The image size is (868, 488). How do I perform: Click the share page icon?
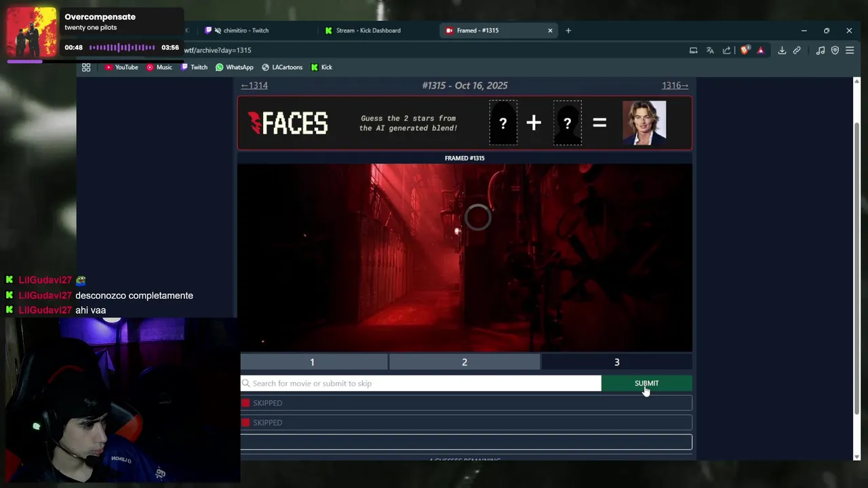726,50
